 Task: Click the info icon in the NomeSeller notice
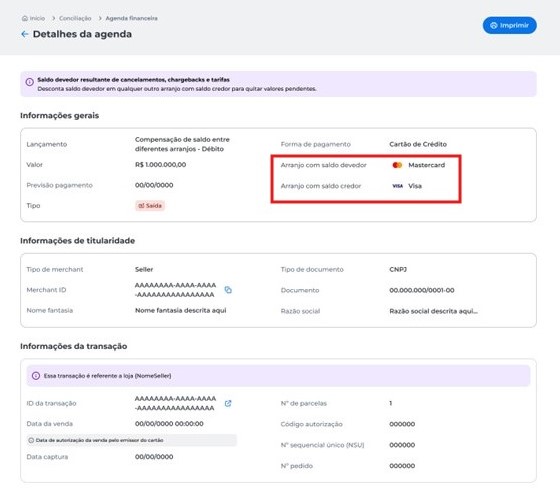point(36,376)
